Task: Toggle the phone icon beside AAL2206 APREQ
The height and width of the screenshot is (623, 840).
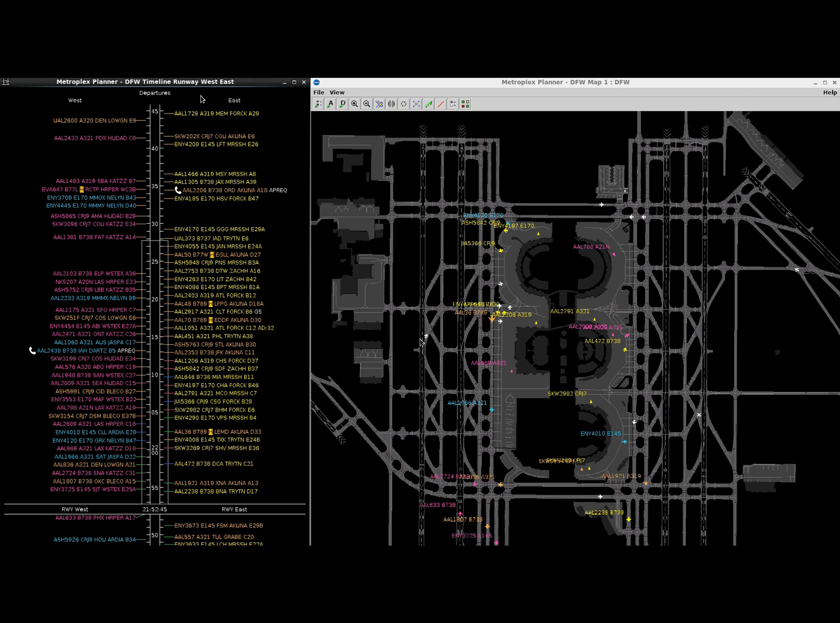Action: [178, 190]
